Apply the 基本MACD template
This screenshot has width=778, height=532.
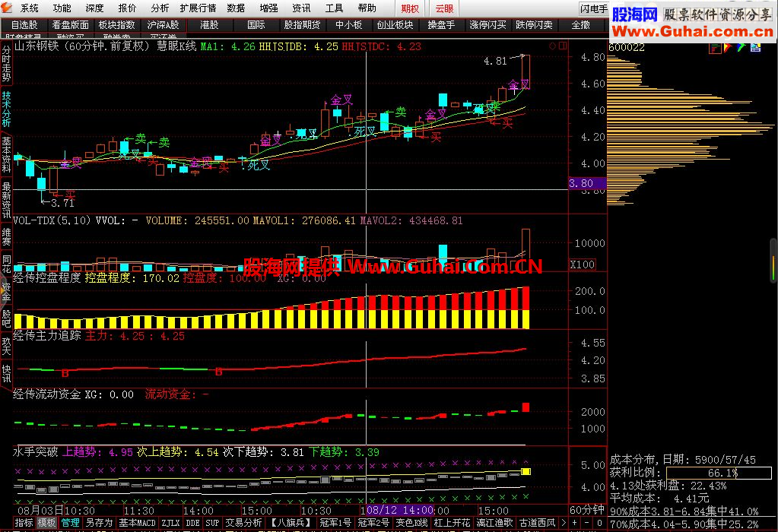pyautogui.click(x=138, y=523)
